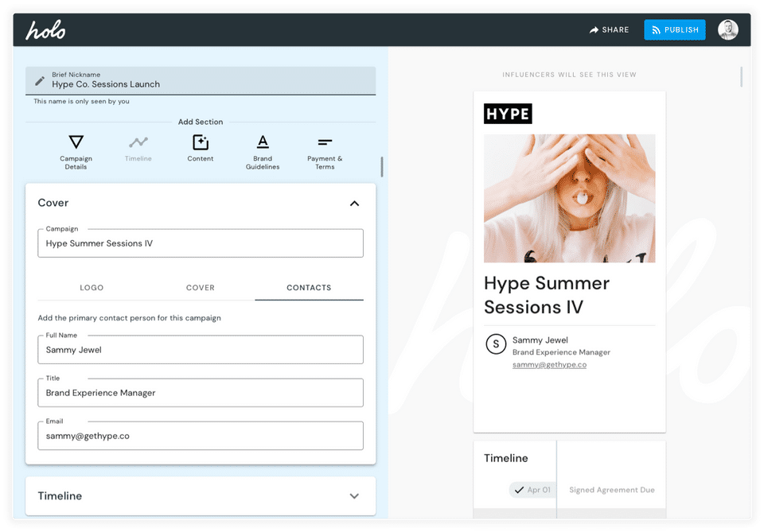Viewport: 764px width, 532px height.
Task: Click the Title input field
Action: [201, 392]
